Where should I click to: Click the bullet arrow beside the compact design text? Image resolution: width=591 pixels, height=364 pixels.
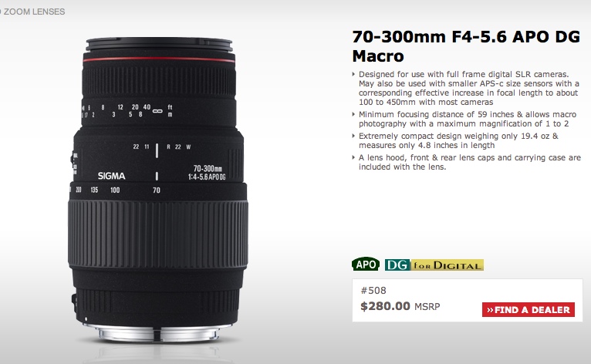[353, 136]
